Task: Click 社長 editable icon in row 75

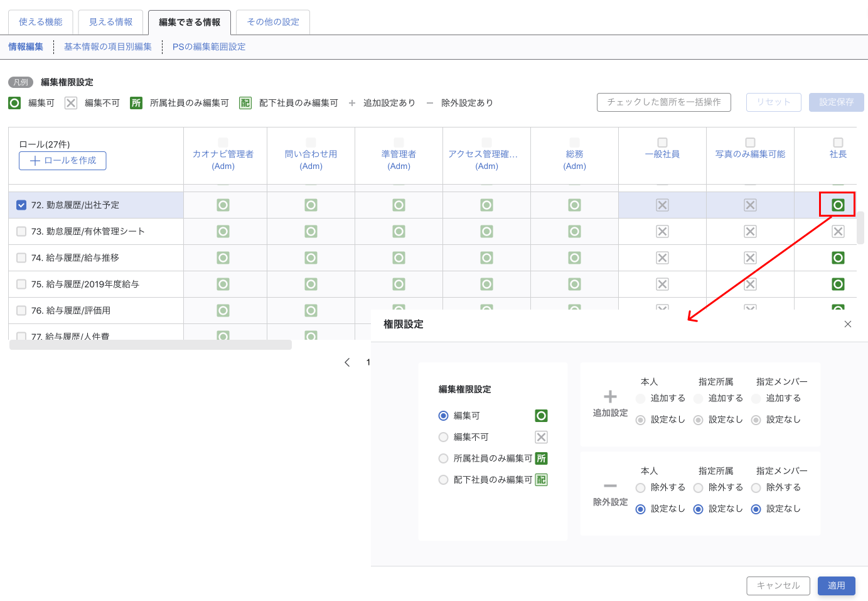Action: click(x=837, y=284)
